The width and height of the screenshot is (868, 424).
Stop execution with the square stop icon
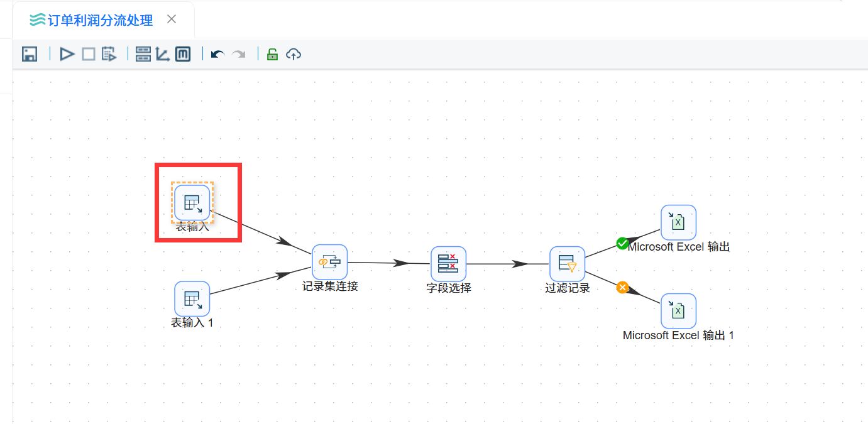tap(89, 54)
